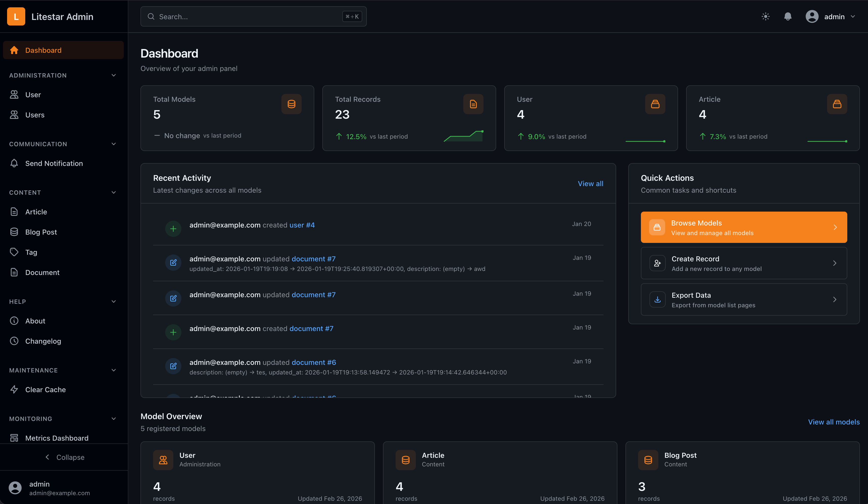Open the notifications bell in header
The image size is (868, 504).
pos(787,16)
